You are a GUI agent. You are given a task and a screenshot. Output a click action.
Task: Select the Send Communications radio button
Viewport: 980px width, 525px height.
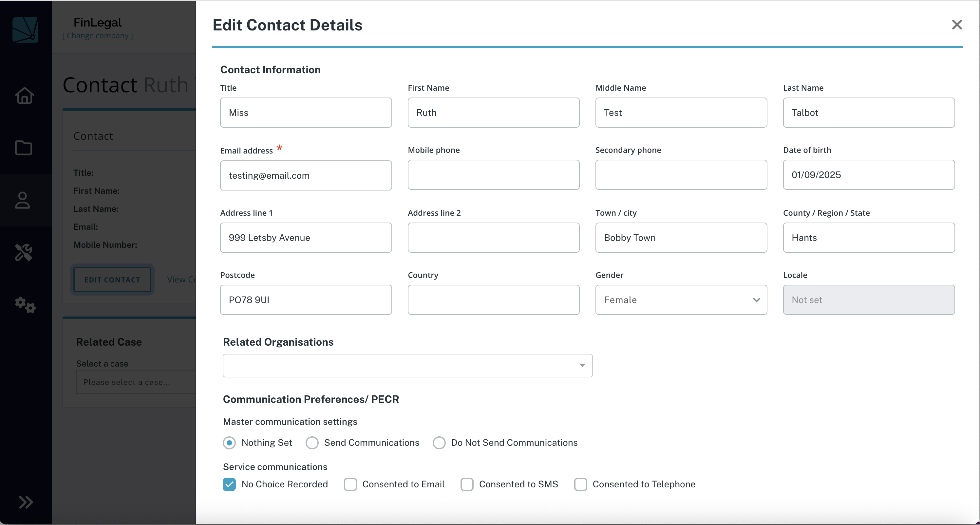pos(312,443)
